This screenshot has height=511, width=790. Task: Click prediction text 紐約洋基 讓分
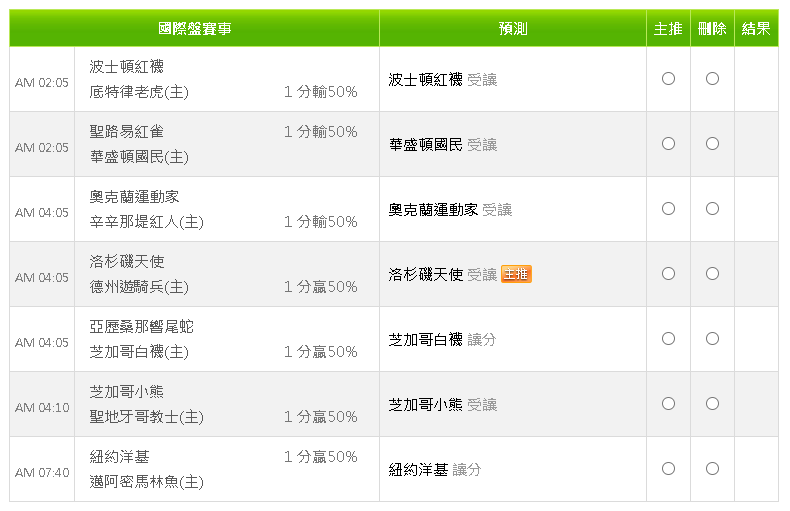[435, 470]
